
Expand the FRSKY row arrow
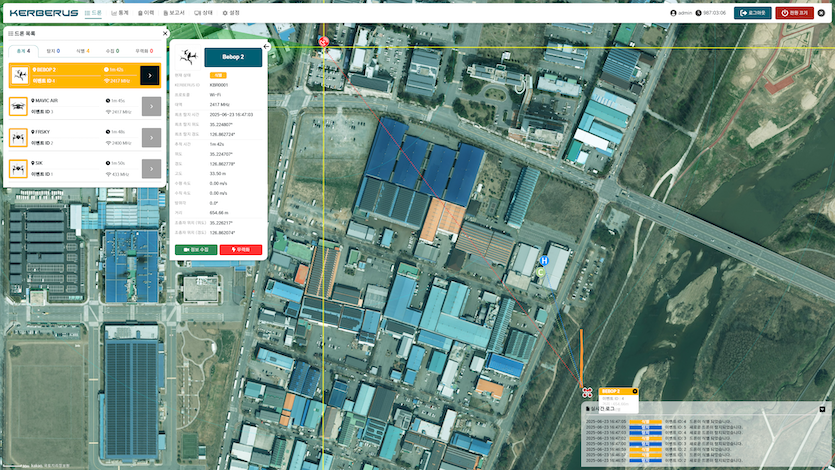(151, 137)
